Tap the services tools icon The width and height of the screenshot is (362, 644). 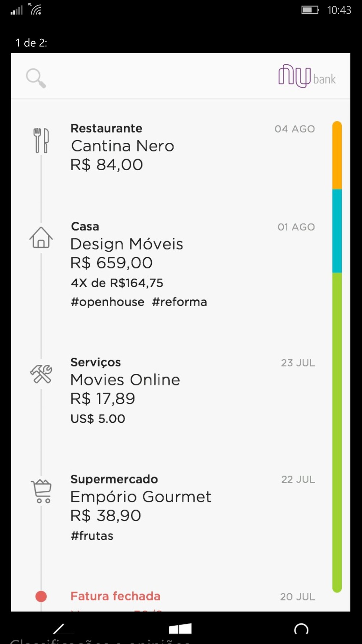41,374
